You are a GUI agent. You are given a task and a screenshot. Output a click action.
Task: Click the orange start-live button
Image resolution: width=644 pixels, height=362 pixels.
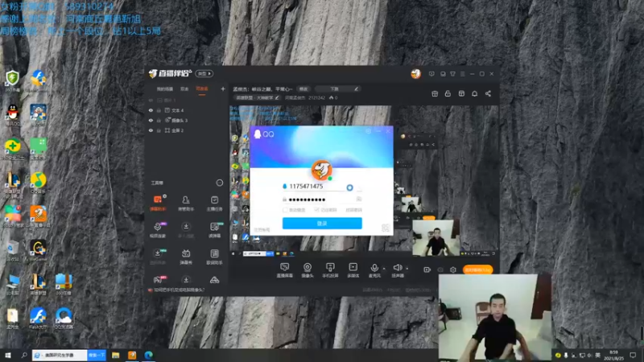[477, 269]
